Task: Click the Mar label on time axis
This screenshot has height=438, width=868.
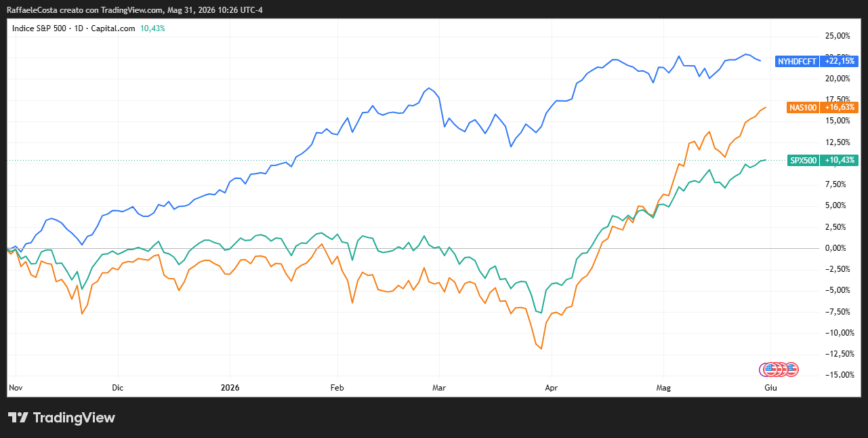Action: (x=439, y=388)
